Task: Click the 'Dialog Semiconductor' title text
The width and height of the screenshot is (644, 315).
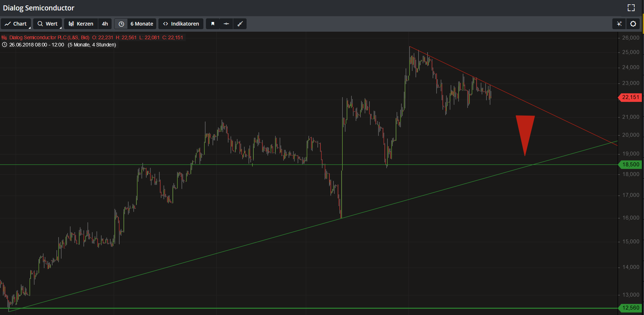Action: (x=39, y=8)
